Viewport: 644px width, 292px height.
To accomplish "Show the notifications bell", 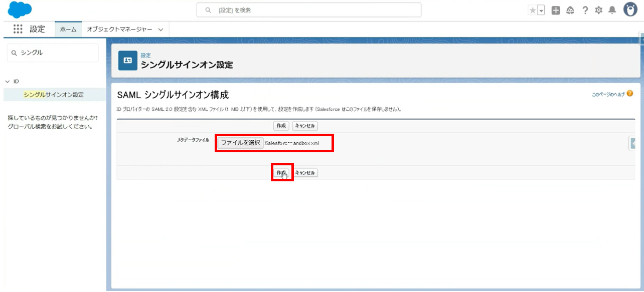I will click(x=612, y=11).
